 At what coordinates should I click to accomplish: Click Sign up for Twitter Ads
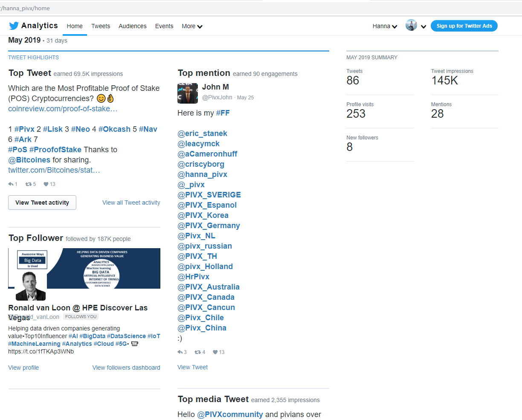(464, 26)
